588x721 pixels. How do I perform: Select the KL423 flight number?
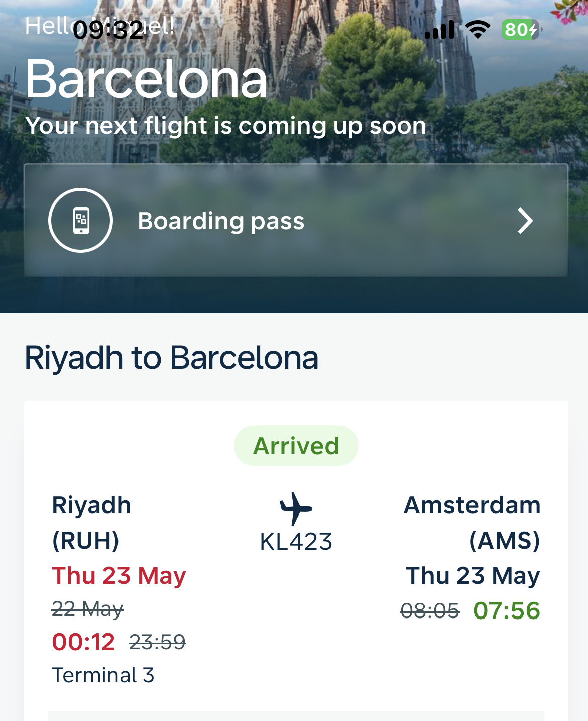(x=296, y=542)
